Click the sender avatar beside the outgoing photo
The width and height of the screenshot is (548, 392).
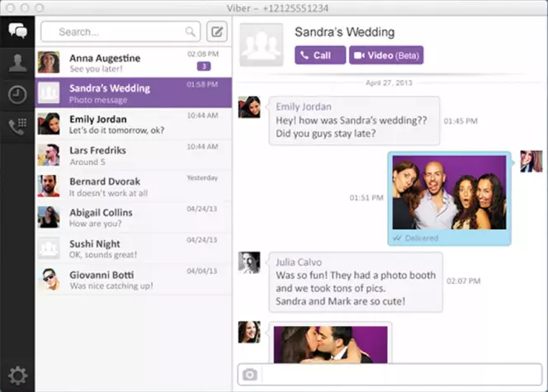(x=531, y=162)
